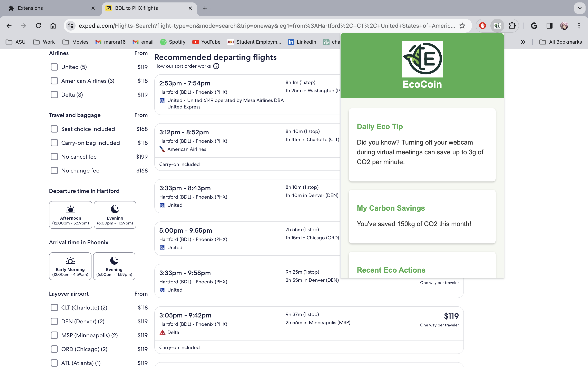Open the Google account G icon

[x=534, y=25]
